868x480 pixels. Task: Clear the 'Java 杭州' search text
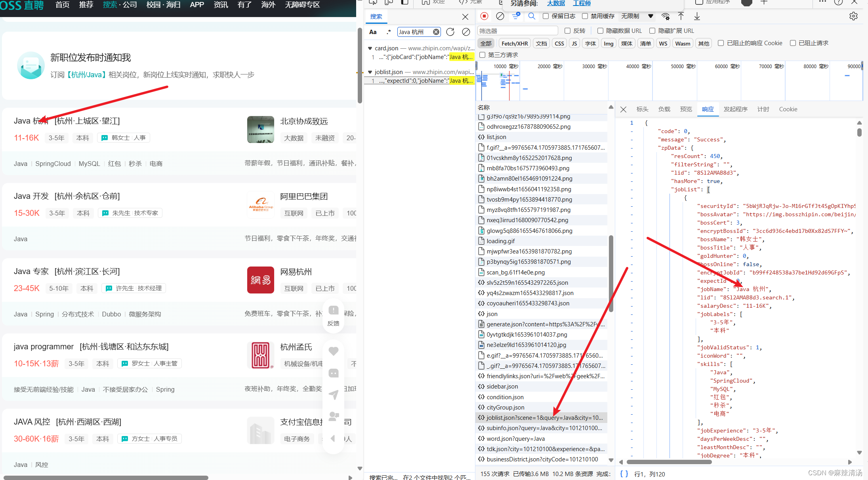tap(436, 32)
